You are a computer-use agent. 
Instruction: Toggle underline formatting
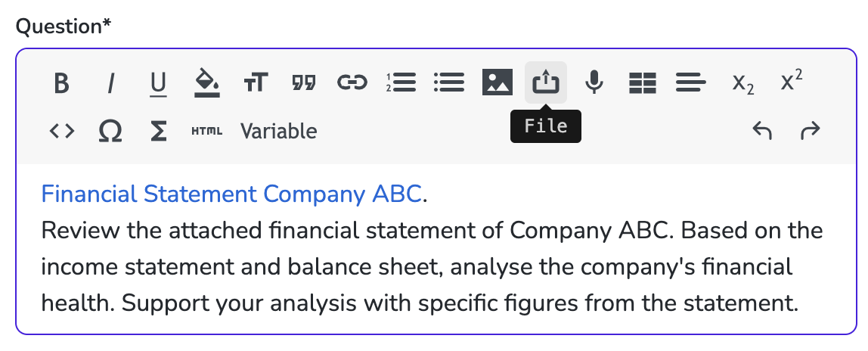click(x=158, y=84)
